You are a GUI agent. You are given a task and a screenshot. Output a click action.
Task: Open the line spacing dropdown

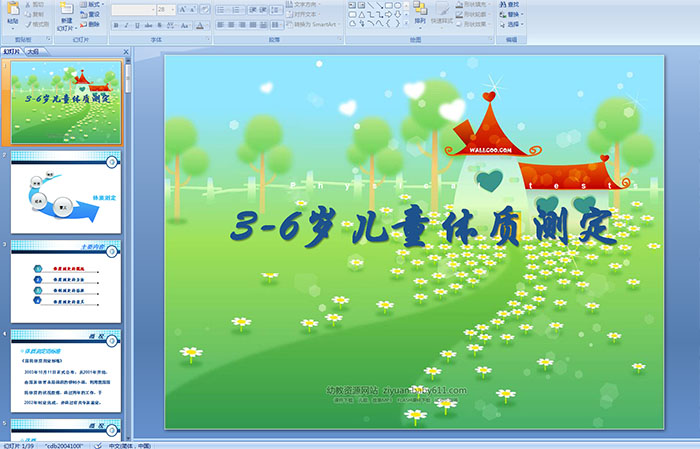coord(276,10)
